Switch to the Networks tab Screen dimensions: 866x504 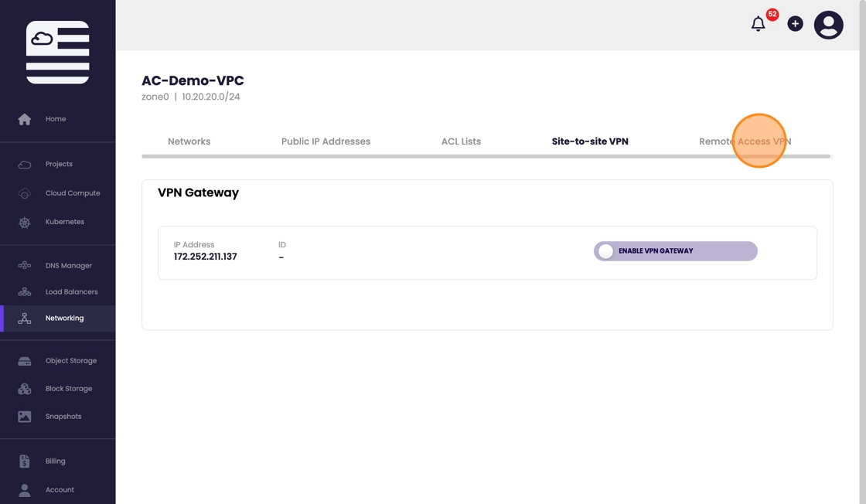click(189, 141)
